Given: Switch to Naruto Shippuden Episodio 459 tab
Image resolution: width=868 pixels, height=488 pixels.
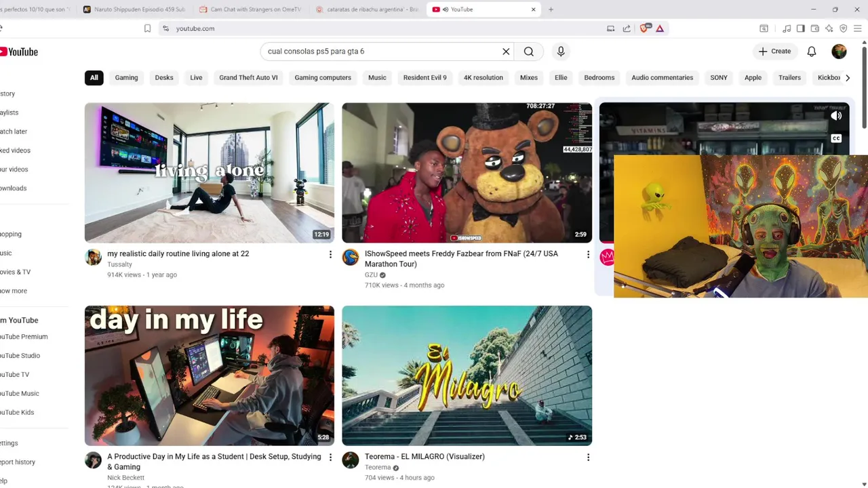Looking at the screenshot, I should click(x=135, y=9).
